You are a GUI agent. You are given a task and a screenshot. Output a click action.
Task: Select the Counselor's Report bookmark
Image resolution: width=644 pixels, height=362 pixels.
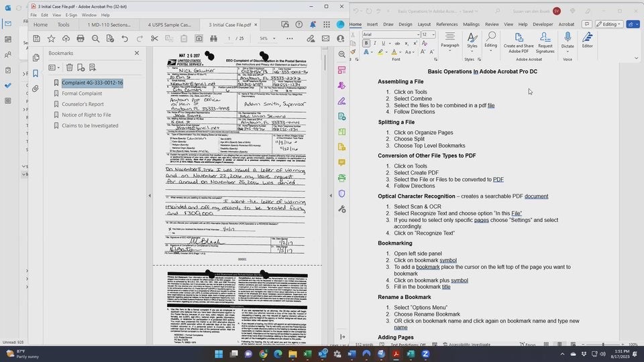83,105
